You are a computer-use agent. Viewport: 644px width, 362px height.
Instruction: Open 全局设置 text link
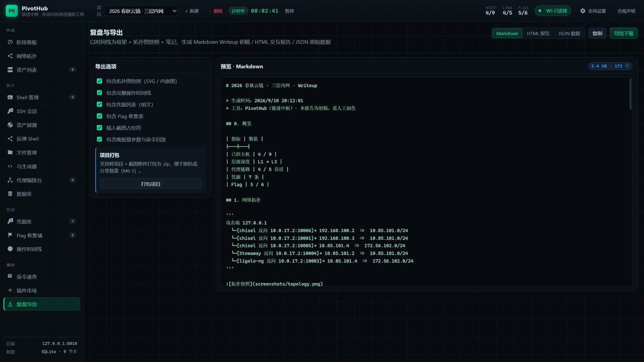click(597, 11)
